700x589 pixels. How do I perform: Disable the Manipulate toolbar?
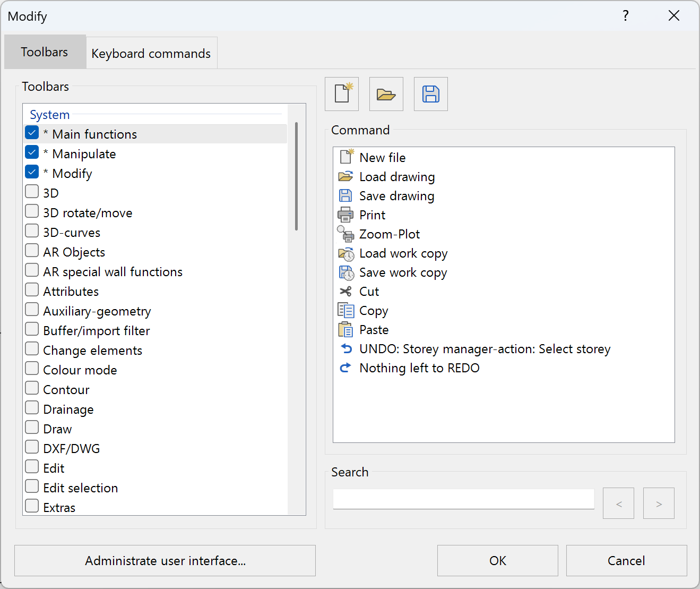pyautogui.click(x=32, y=152)
